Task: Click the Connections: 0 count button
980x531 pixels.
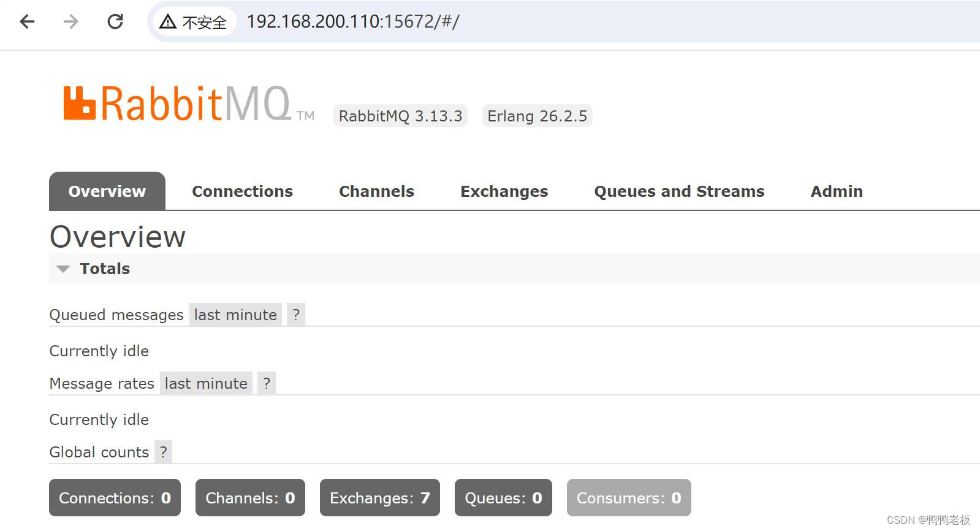Action: [x=115, y=498]
